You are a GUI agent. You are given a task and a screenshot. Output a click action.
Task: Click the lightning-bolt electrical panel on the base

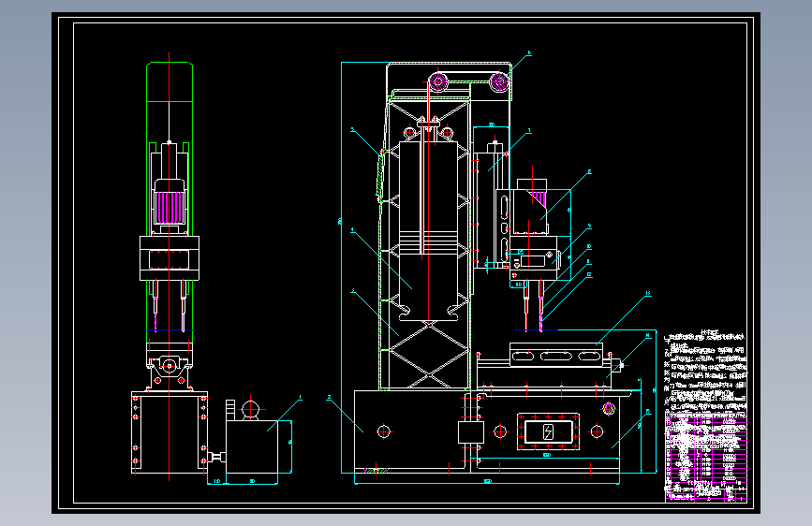tap(549, 431)
